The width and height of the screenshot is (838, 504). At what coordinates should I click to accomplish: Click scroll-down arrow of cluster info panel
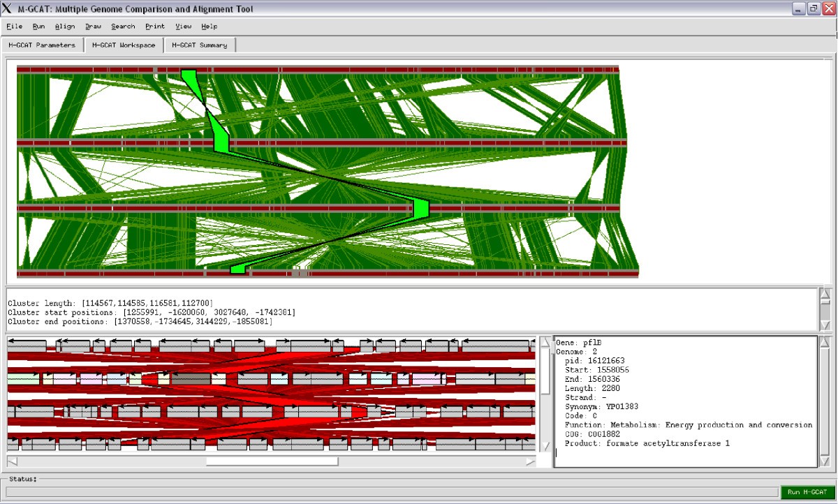pos(825,325)
